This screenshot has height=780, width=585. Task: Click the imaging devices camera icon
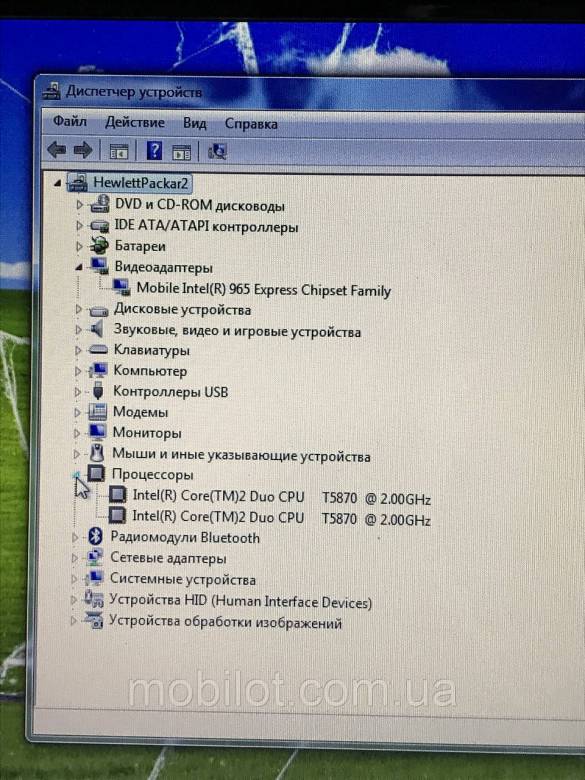click(x=94, y=620)
